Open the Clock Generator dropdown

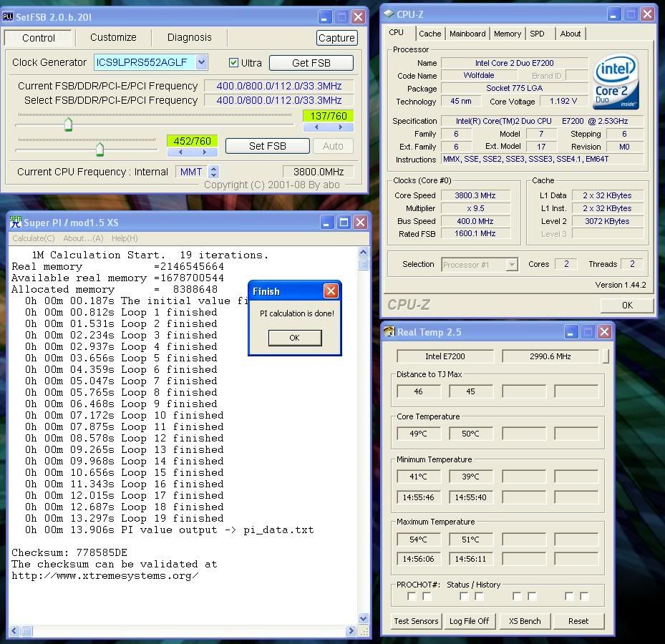pyautogui.click(x=201, y=62)
